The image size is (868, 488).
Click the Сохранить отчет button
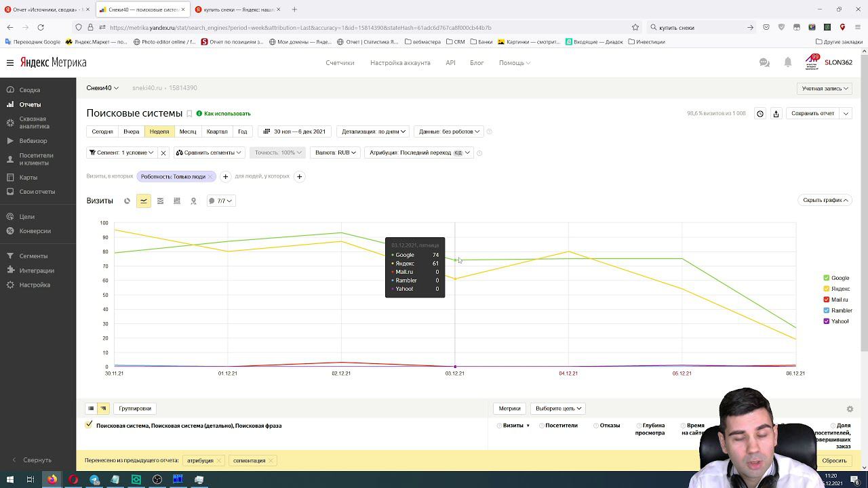pos(812,113)
